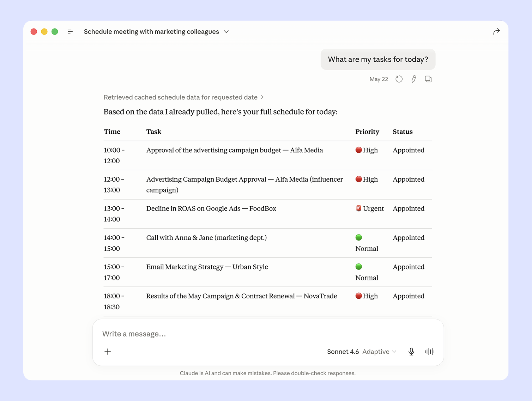Copy the message with the copy icon
Viewport: 532px width, 401px height.
[428, 79]
